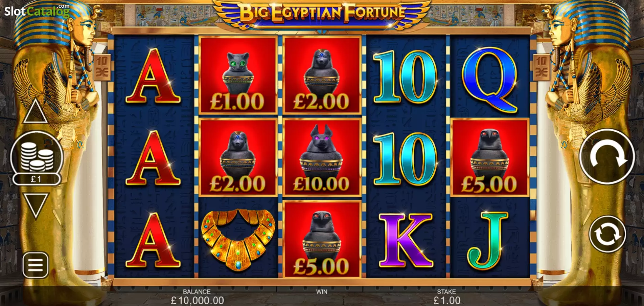Click the balance amount £10,000.00
Screen dimensions: 644x306
197,300
